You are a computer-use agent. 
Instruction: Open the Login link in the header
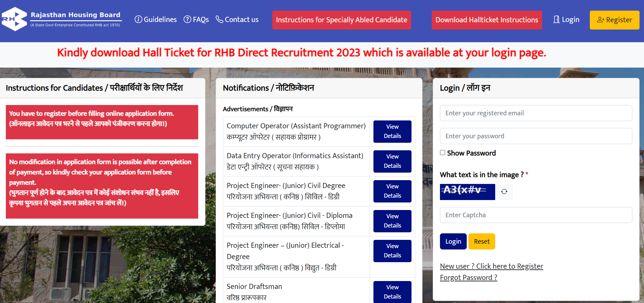pyautogui.click(x=567, y=20)
